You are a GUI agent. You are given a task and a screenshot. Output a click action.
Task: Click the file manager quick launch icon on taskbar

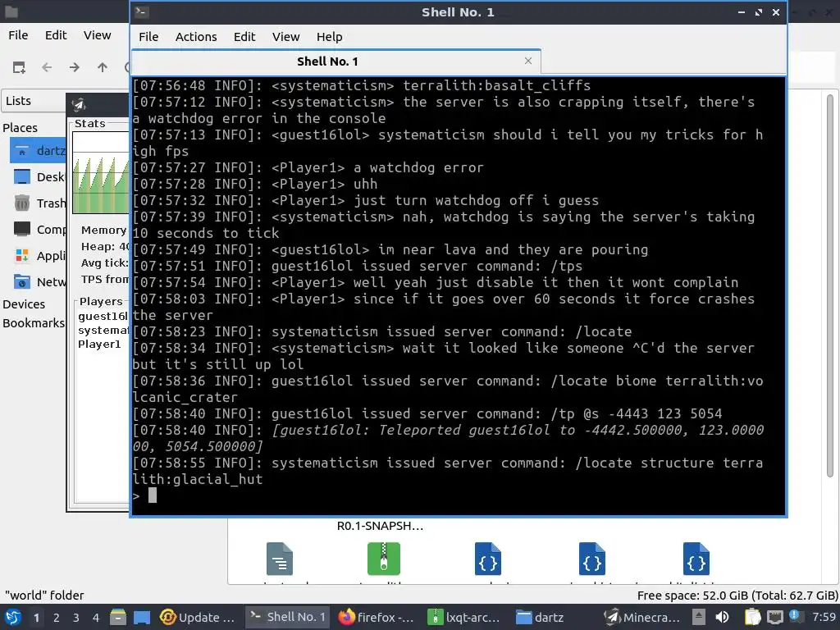[118, 618]
